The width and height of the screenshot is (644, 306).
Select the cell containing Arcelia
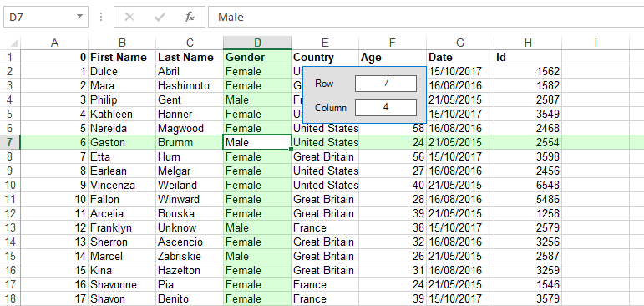click(122, 213)
